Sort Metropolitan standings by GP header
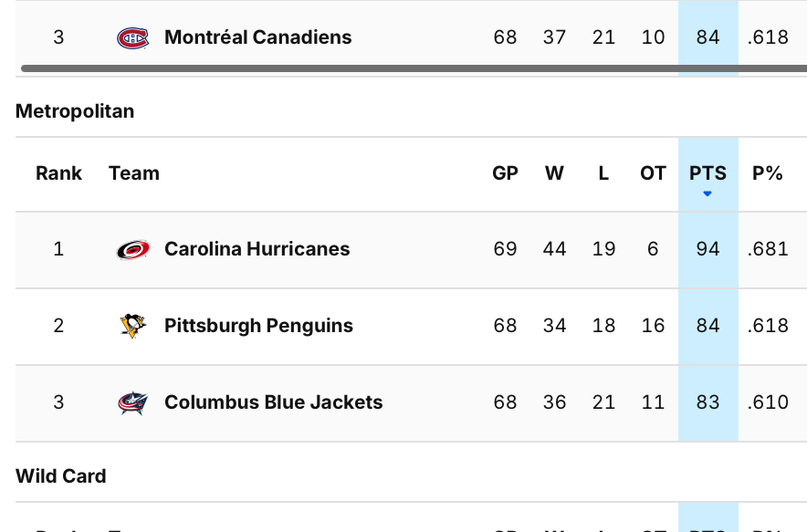This screenshot has width=807, height=532. pos(505,173)
